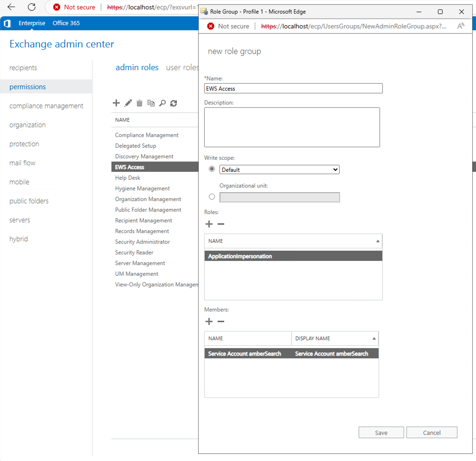Image resolution: width=476 pixels, height=461 pixels.
Task: Click the copy role group icon
Action: point(151,103)
